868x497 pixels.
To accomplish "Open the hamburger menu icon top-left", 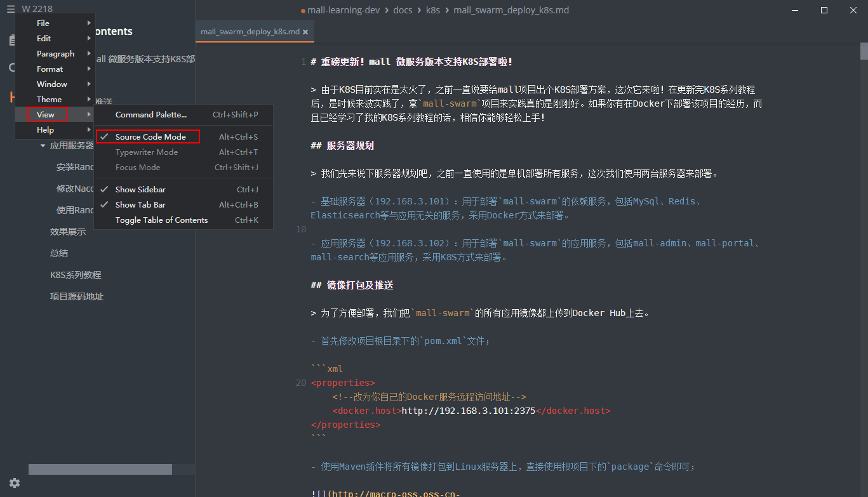I will [x=10, y=9].
